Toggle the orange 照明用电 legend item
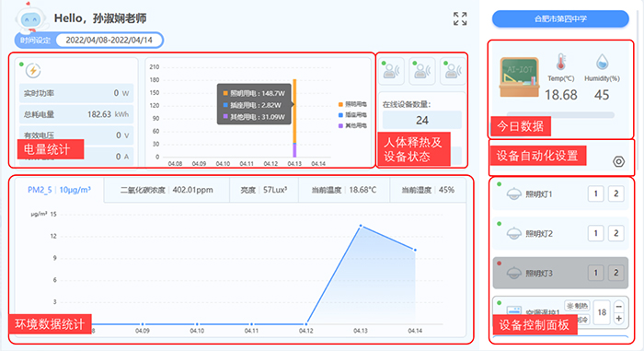 click(352, 104)
